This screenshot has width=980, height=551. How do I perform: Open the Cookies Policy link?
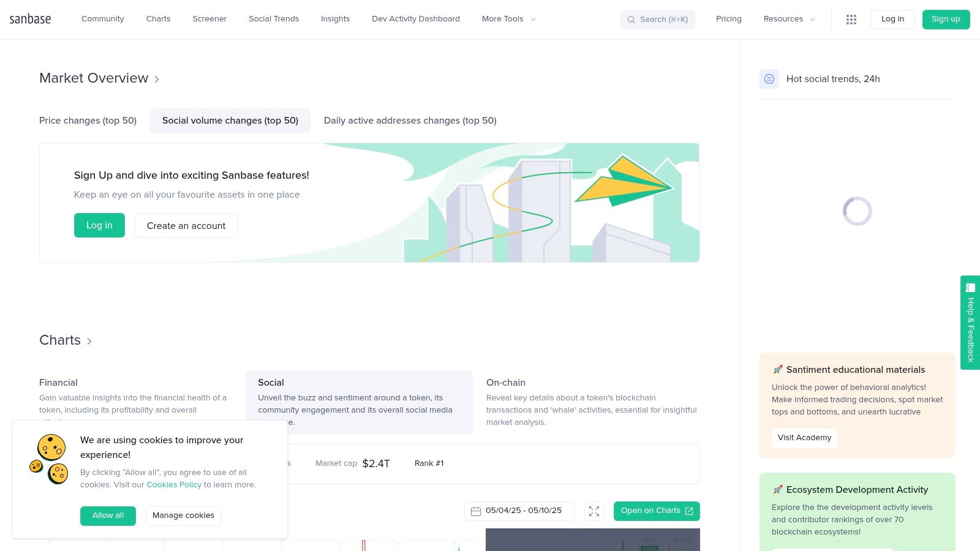coord(174,484)
